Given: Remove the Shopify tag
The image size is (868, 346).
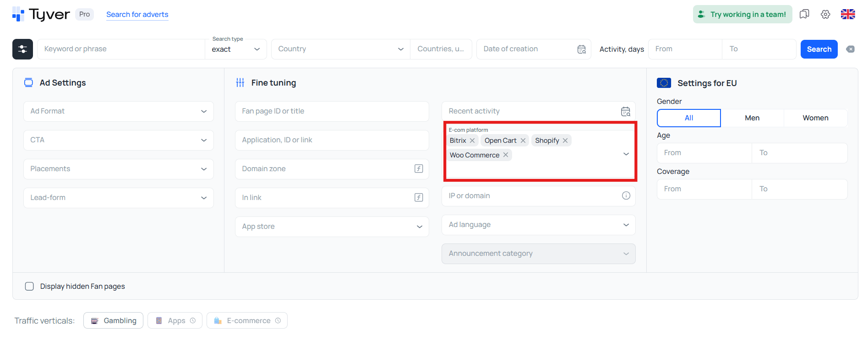Looking at the screenshot, I should [x=565, y=141].
